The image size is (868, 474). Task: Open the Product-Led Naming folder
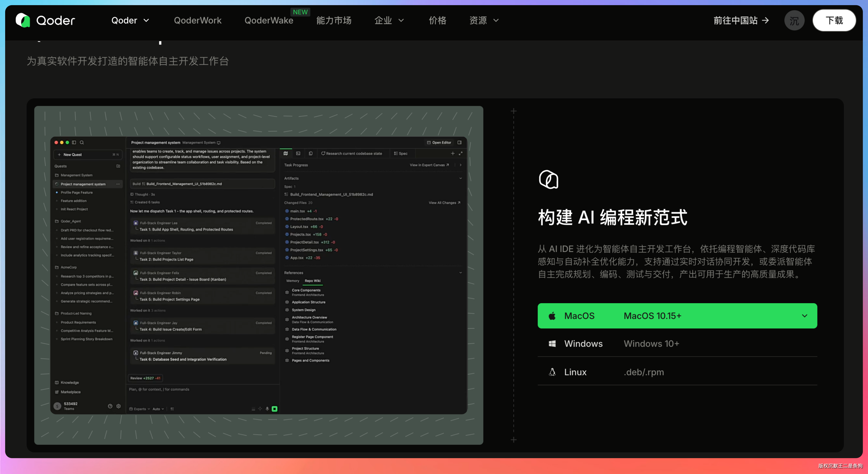pyautogui.click(x=76, y=313)
